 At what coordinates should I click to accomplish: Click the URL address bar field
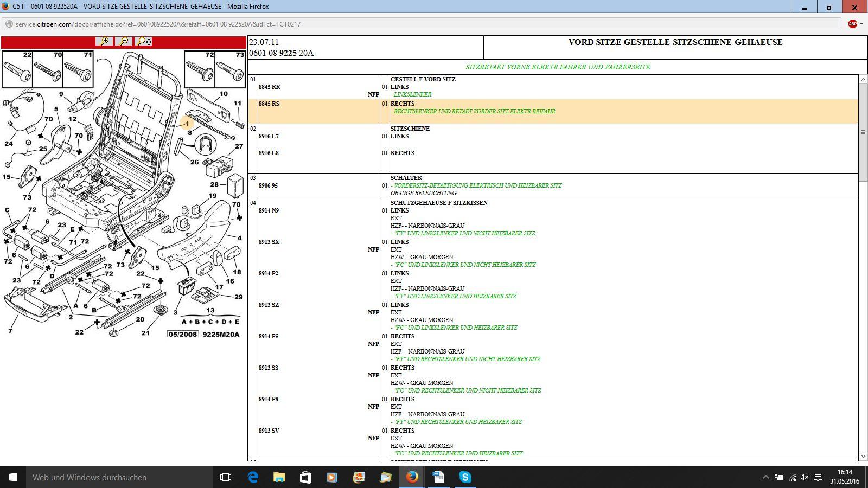422,24
